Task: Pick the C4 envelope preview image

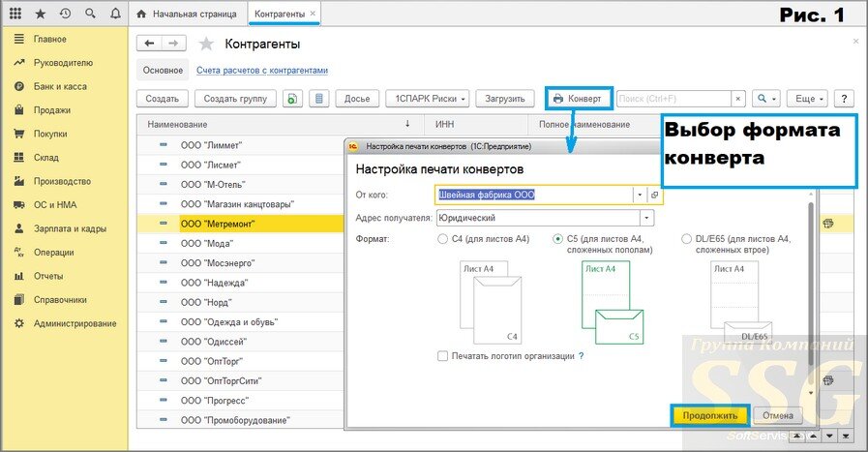Action: [x=491, y=303]
